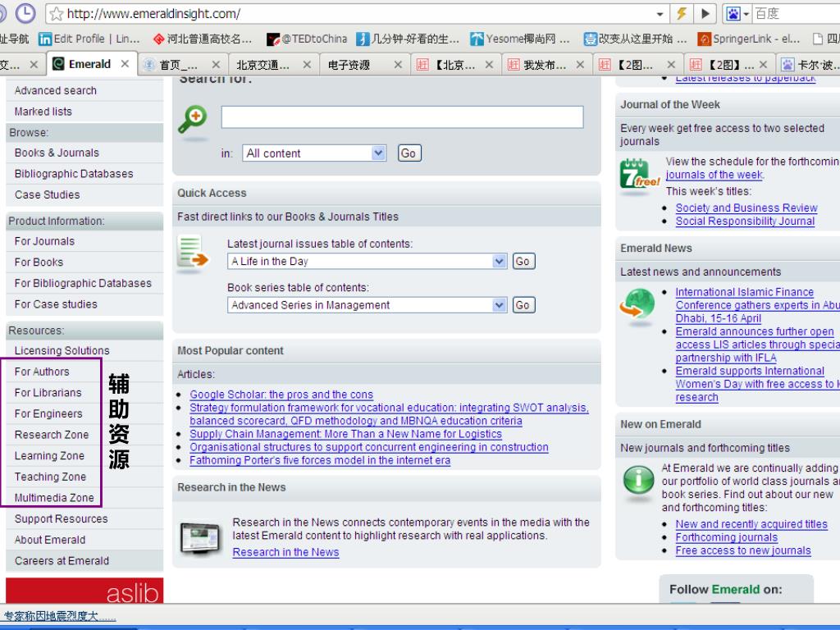The image size is (840, 630).
Task: Open the Research Zone link
Action: (x=52, y=435)
